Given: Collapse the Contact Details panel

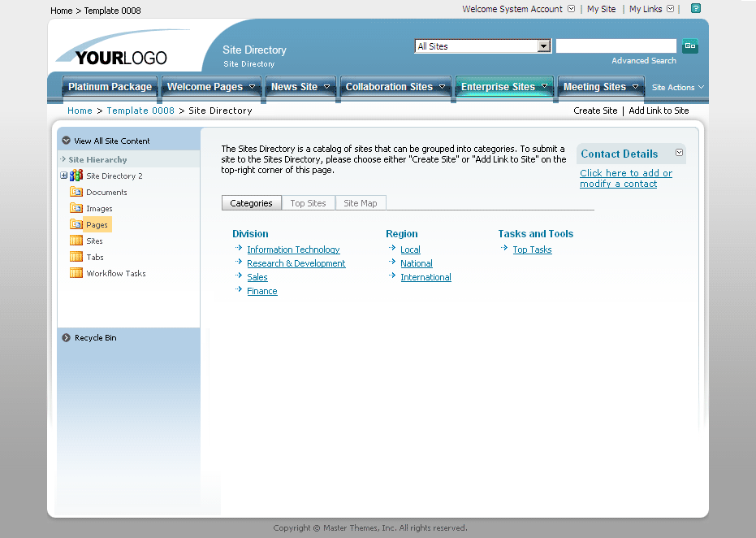Looking at the screenshot, I should coord(679,153).
